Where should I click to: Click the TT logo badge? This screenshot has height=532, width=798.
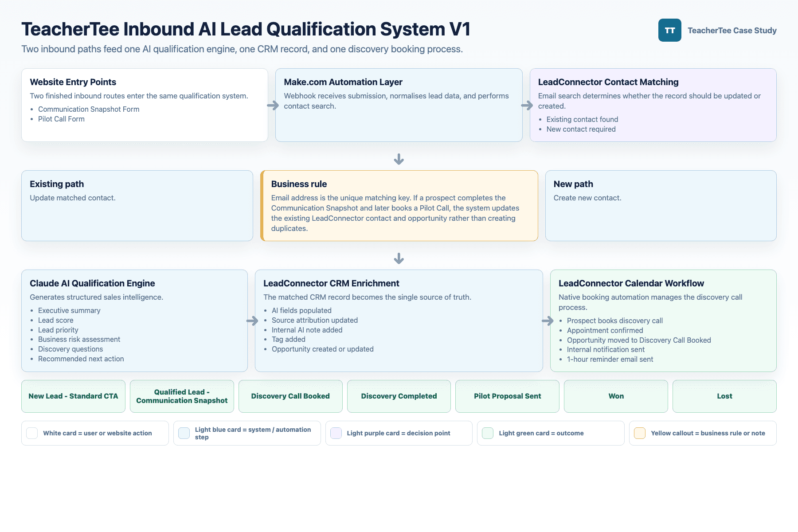click(669, 30)
